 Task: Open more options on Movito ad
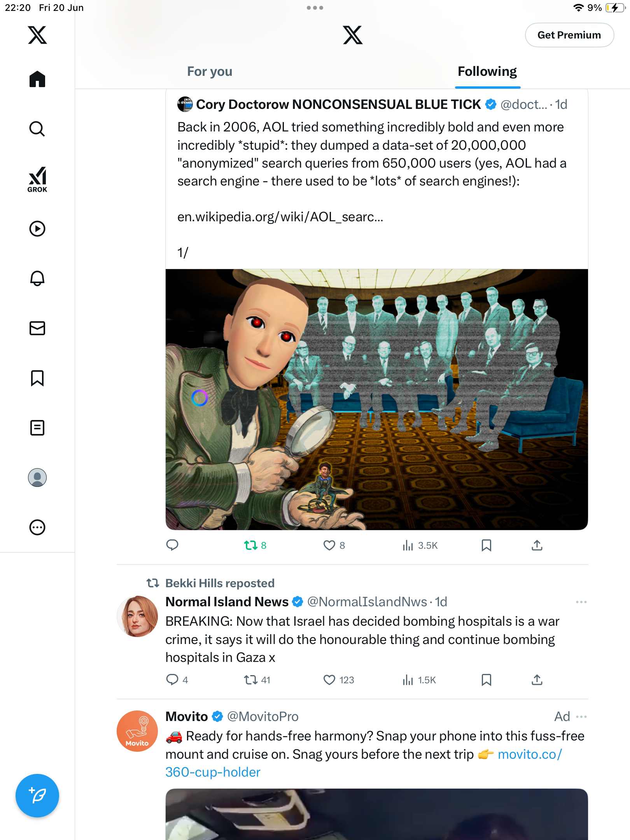[x=581, y=717]
